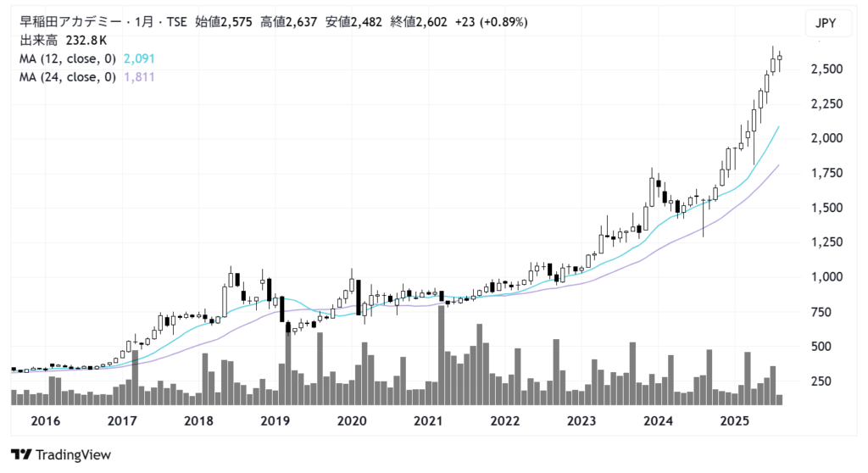The height and width of the screenshot is (473, 868).
Task: Click the 2,000 price axis label
Action: coord(827,138)
